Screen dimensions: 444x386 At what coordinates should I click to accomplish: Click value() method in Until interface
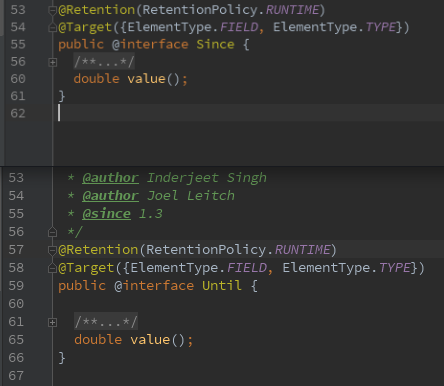click(x=157, y=340)
